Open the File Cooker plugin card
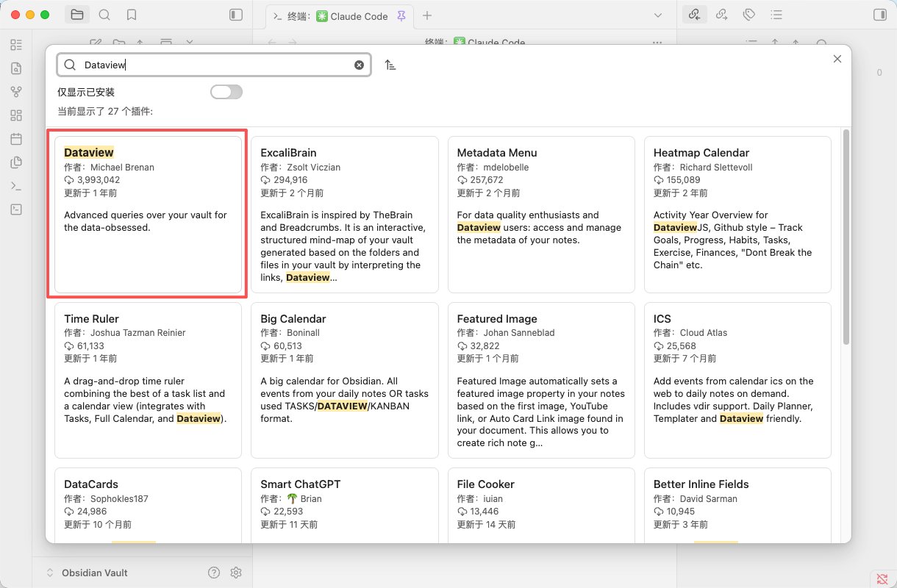 pyautogui.click(x=541, y=506)
